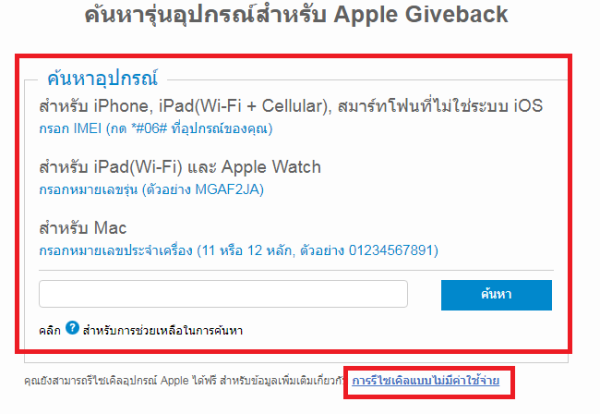Click the 01234567891 example serial number
Image resolution: width=600 pixels, height=414 pixels.
coord(391,251)
